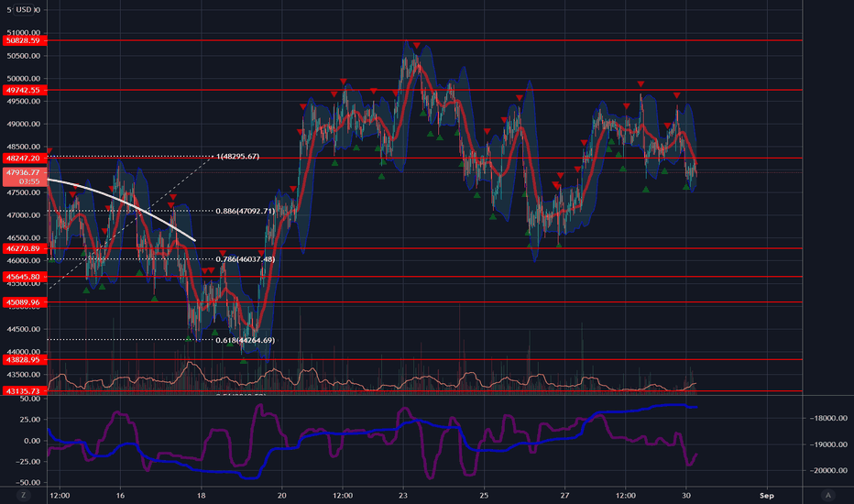
Task: Click the 18 date on time axis
Action: pyautogui.click(x=201, y=495)
